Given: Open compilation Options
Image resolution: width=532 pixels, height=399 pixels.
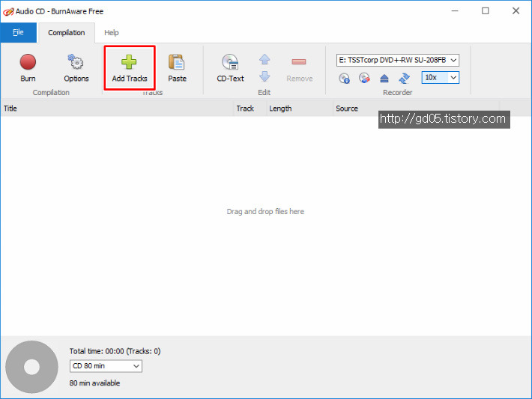Looking at the screenshot, I should click(x=76, y=68).
